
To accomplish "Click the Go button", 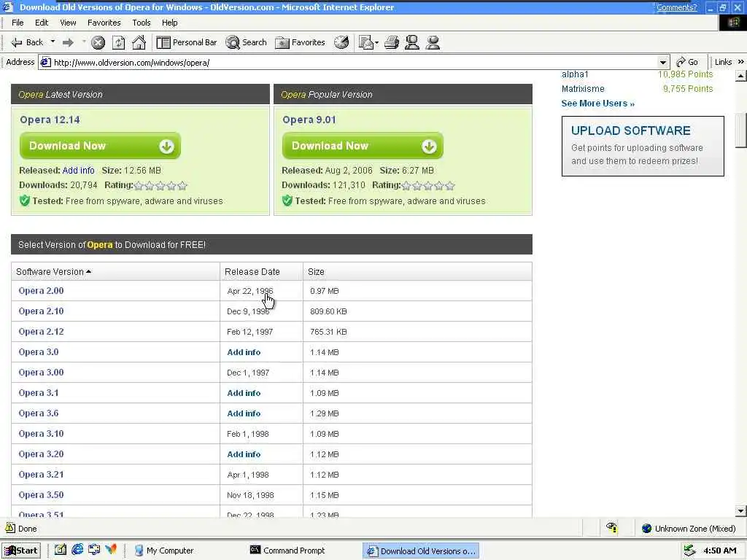I will [x=687, y=63].
